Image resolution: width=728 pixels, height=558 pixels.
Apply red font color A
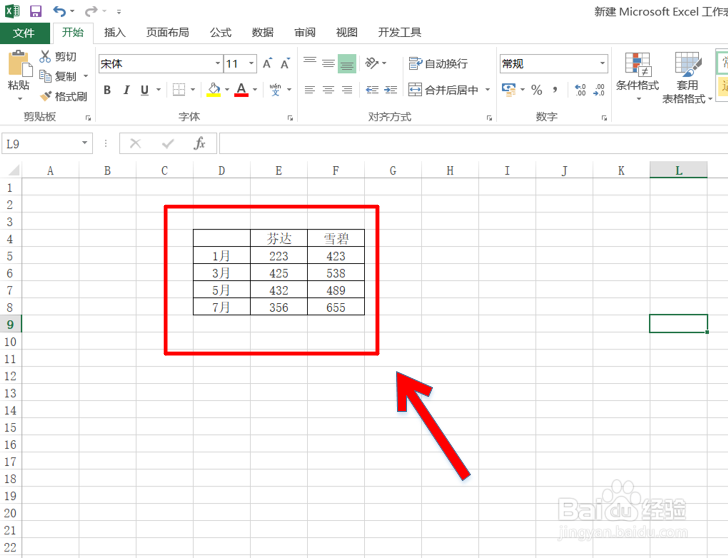(241, 90)
